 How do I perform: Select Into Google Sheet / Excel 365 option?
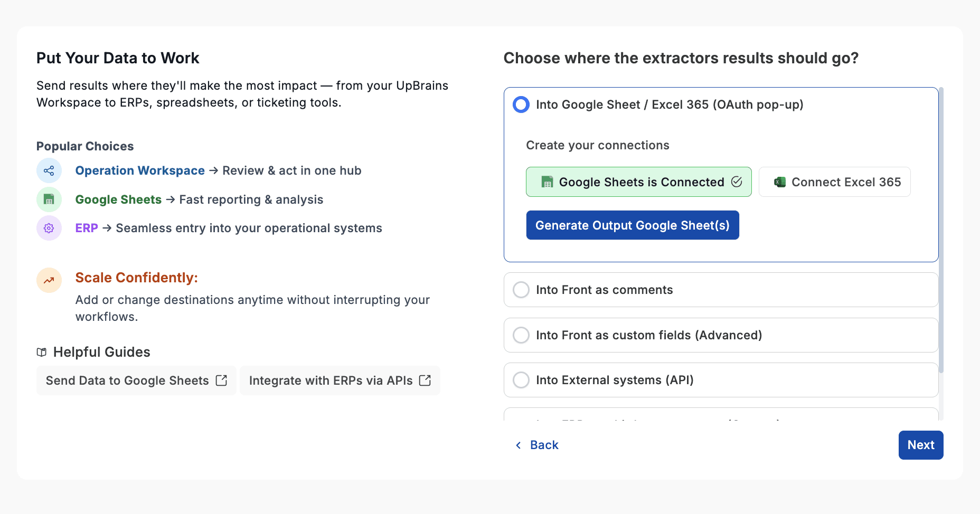(521, 104)
